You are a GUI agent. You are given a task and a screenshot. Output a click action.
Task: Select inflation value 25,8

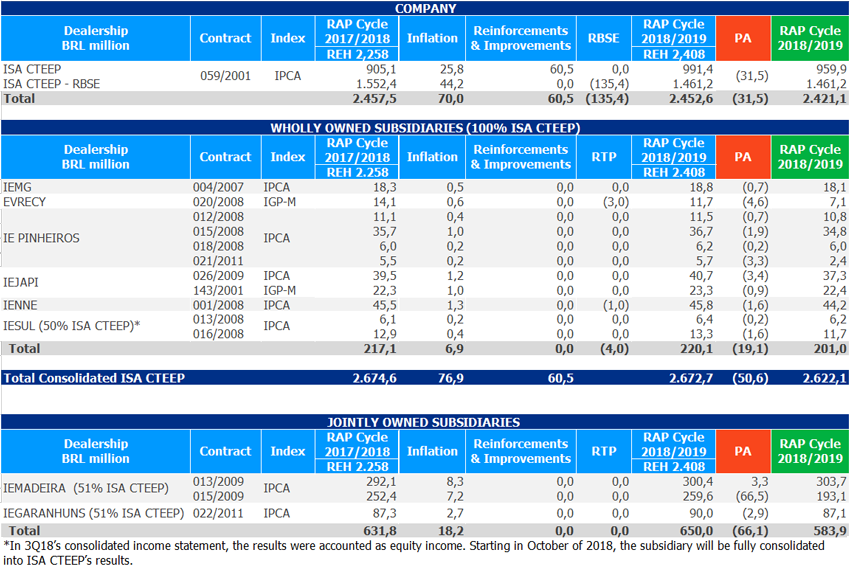click(452, 69)
